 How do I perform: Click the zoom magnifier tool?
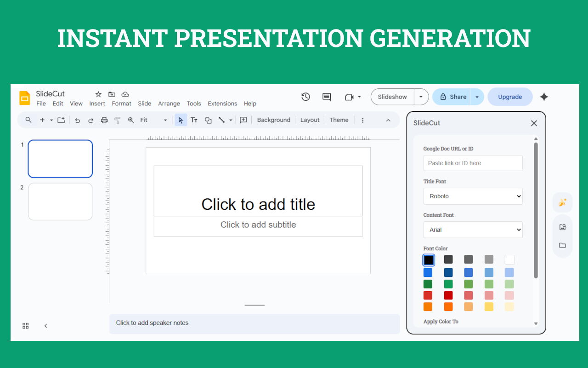pyautogui.click(x=131, y=120)
